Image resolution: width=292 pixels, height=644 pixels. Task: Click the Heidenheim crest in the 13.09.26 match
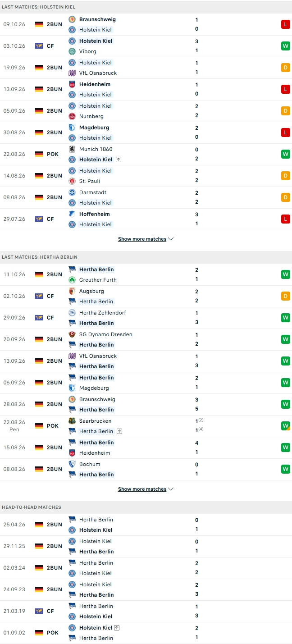(x=72, y=84)
